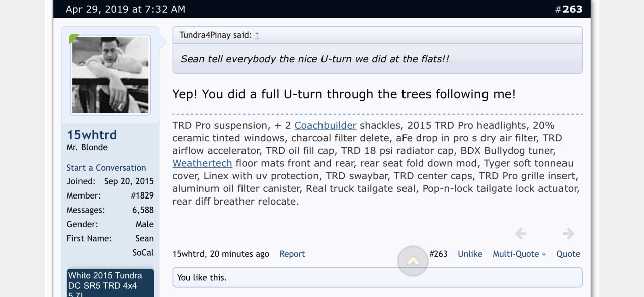Screen dimensions: 644x297
Task: Click the left arrow icon under the post
Action: coord(521,233)
